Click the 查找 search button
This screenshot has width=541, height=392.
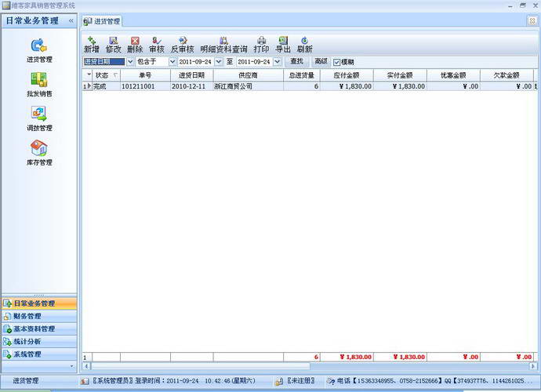pyautogui.click(x=296, y=61)
